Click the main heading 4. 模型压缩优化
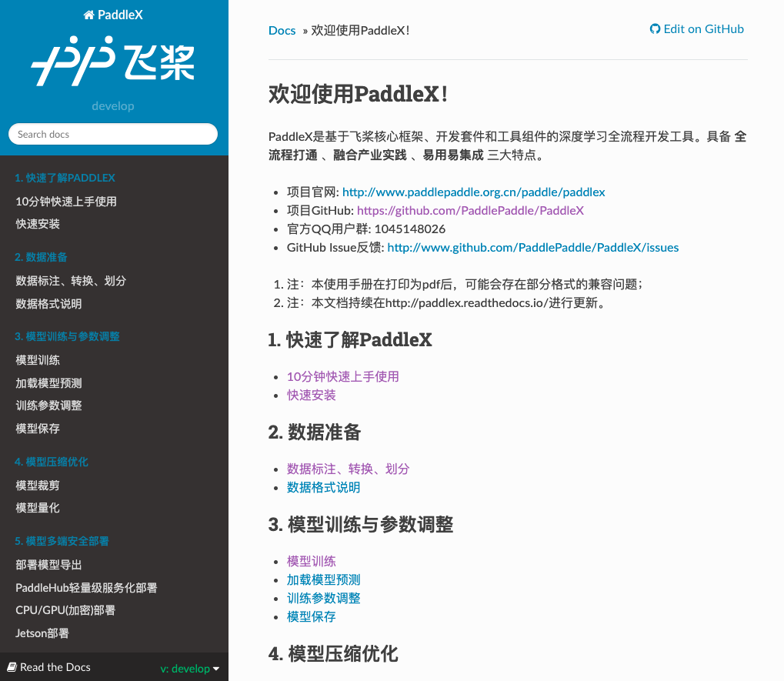This screenshot has height=681, width=784. [333, 654]
